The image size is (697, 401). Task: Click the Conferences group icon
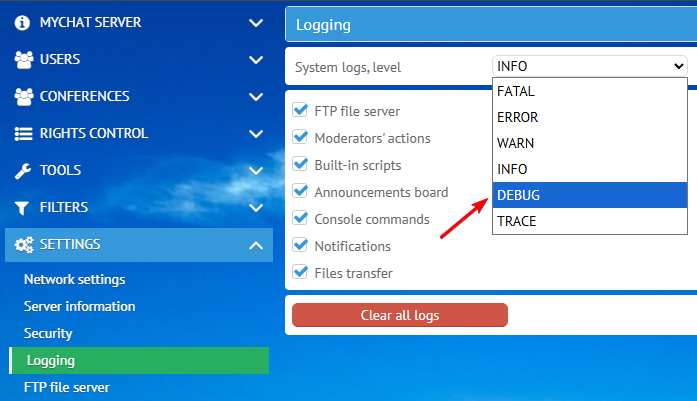(x=24, y=96)
